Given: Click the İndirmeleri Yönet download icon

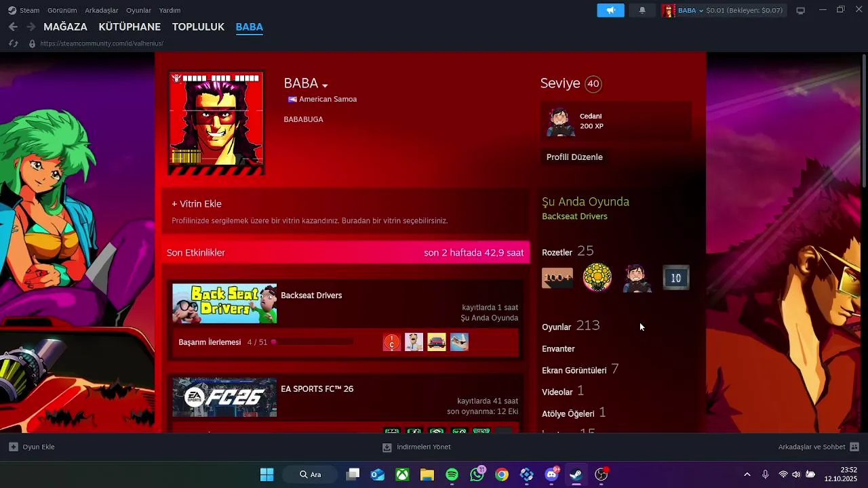Looking at the screenshot, I should [387, 447].
